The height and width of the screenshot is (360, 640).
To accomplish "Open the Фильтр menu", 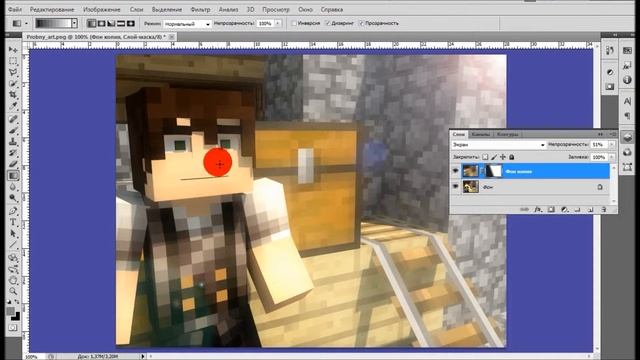I will tap(200, 9).
